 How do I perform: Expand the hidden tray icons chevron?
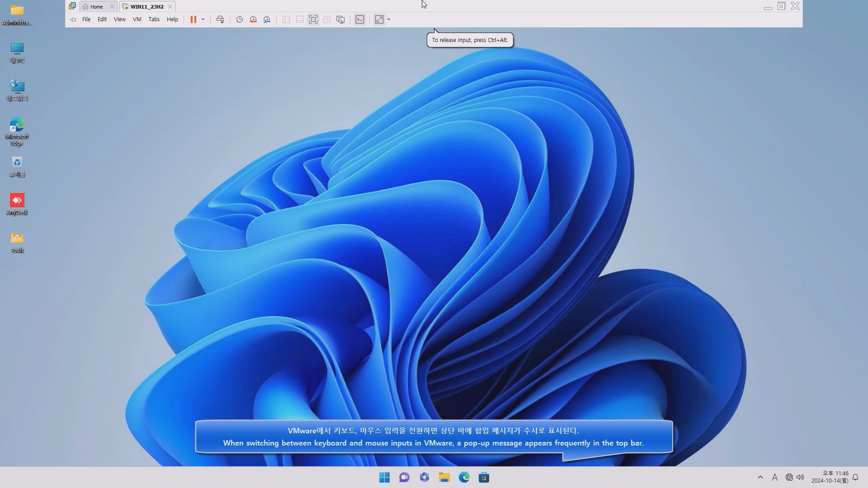pos(760,477)
